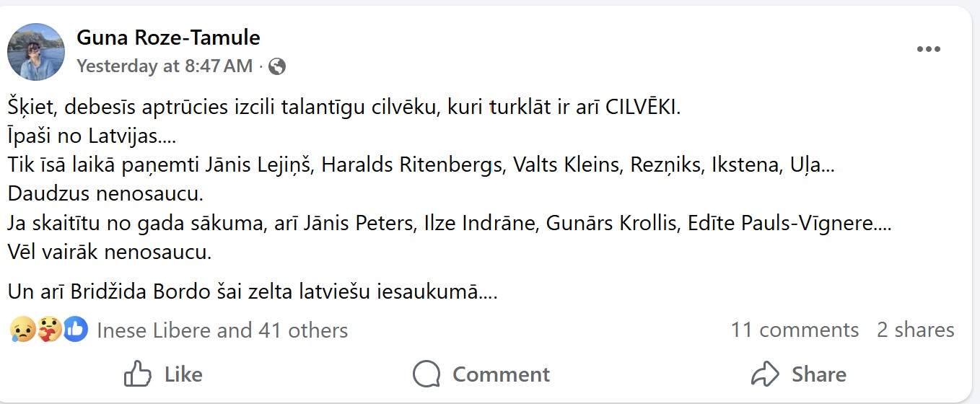Image resolution: width=980 pixels, height=404 pixels.
Task: Click the globe public audience icon
Action: tap(277, 67)
